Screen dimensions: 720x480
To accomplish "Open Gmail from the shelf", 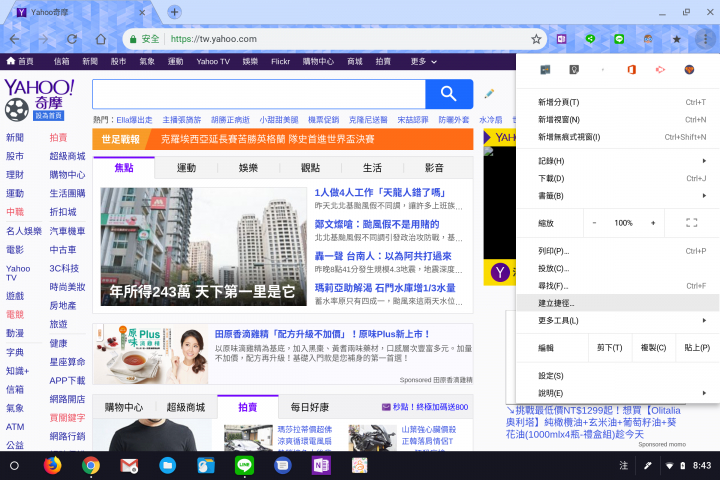I will [x=129, y=466].
